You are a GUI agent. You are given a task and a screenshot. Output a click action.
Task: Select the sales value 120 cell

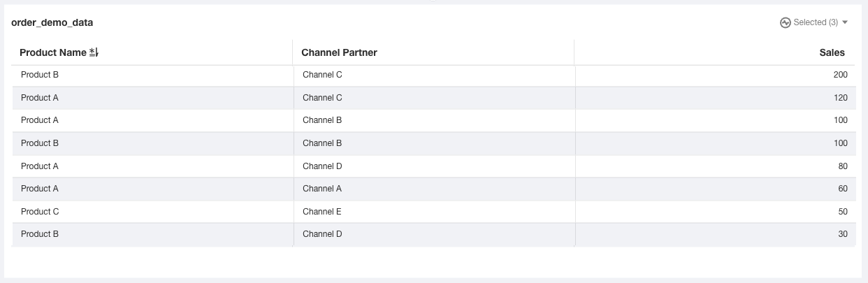tap(840, 98)
